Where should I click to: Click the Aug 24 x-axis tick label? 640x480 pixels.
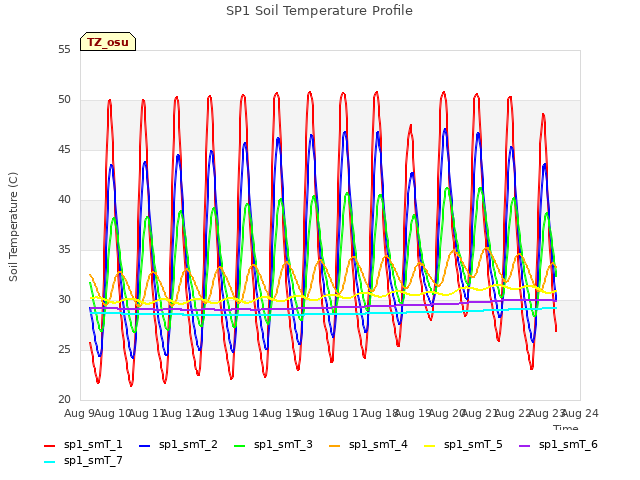[580, 414]
